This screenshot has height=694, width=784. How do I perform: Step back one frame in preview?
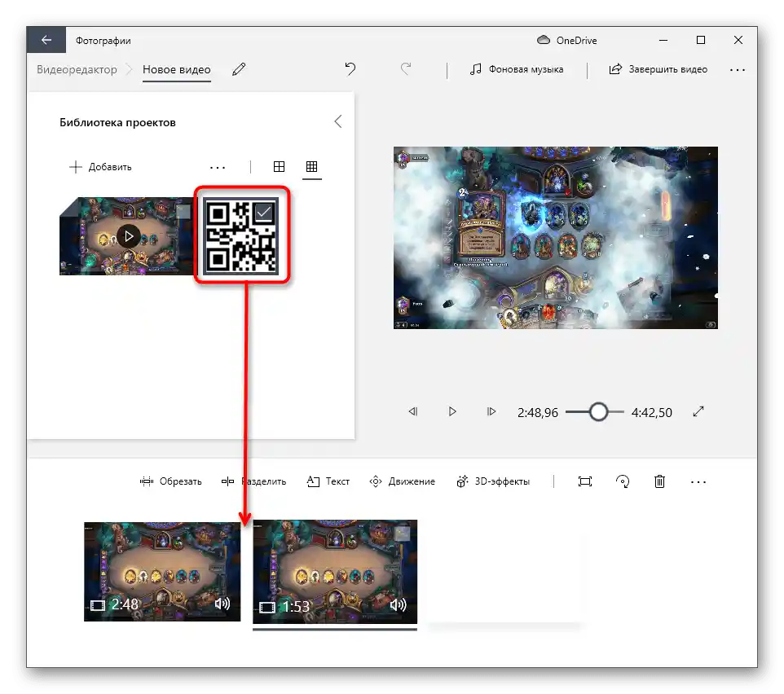[413, 411]
